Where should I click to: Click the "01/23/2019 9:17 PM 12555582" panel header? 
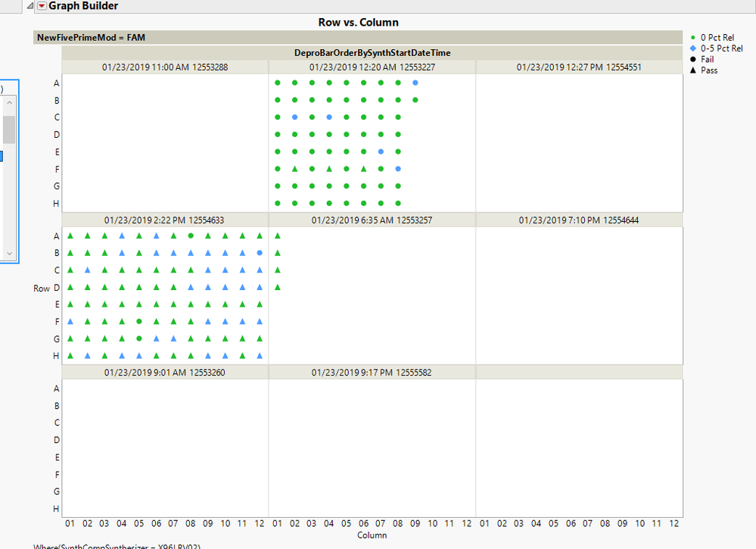click(x=371, y=372)
